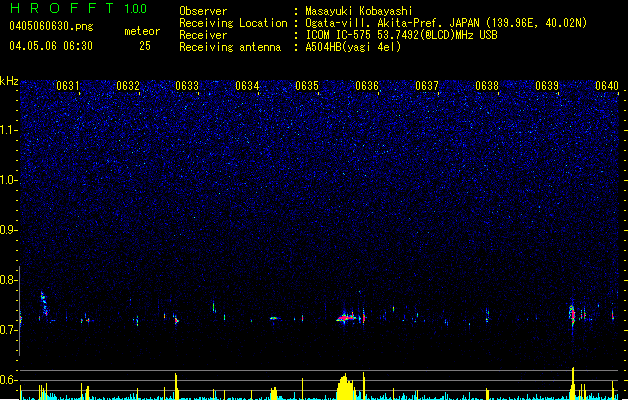This screenshot has width=629, height=400.
Task: Click the 0639 time marker
Action: [547, 86]
